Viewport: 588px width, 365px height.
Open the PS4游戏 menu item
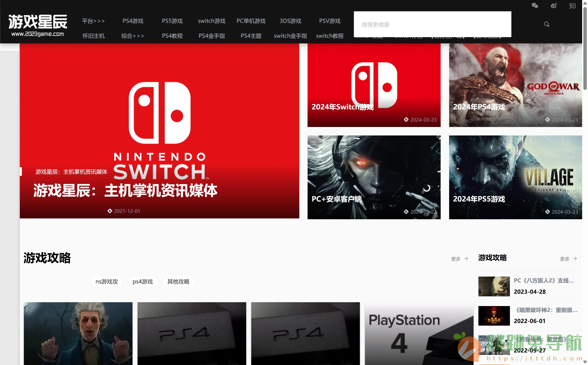[x=133, y=21]
